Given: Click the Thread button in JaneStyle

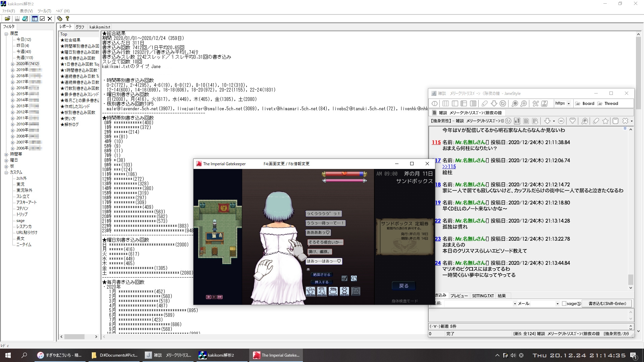Looking at the screenshot, I should (608, 104).
